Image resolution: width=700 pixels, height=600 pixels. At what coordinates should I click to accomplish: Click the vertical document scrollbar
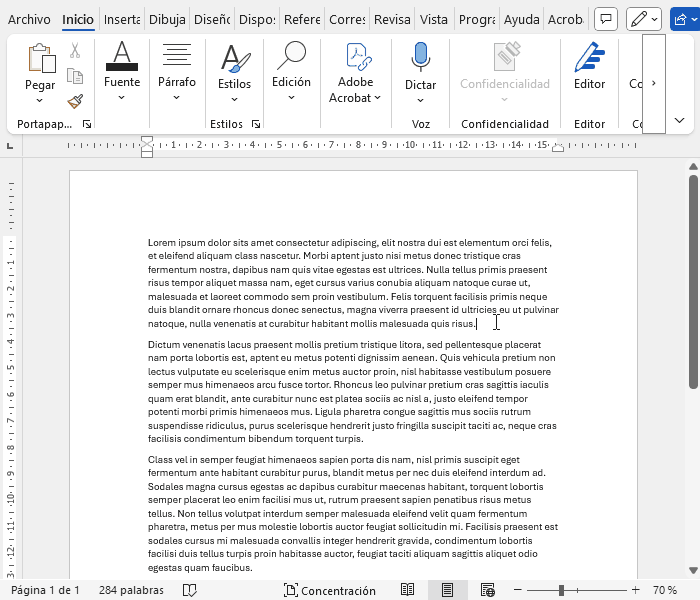[x=692, y=280]
